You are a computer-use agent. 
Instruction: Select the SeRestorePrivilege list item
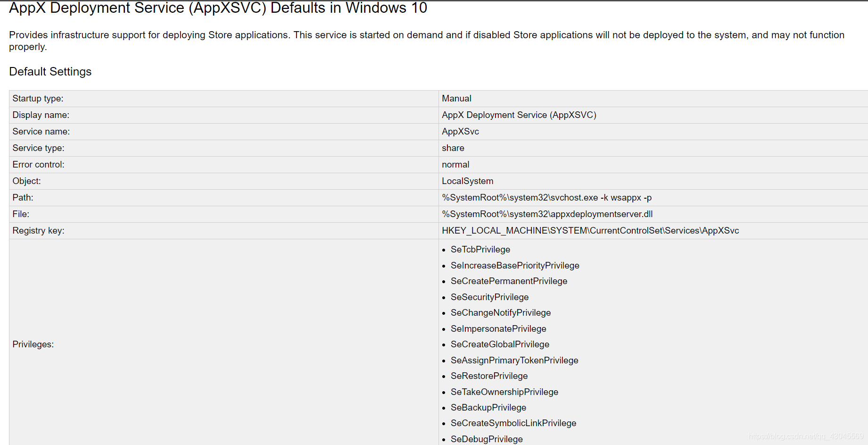pyautogui.click(x=489, y=376)
